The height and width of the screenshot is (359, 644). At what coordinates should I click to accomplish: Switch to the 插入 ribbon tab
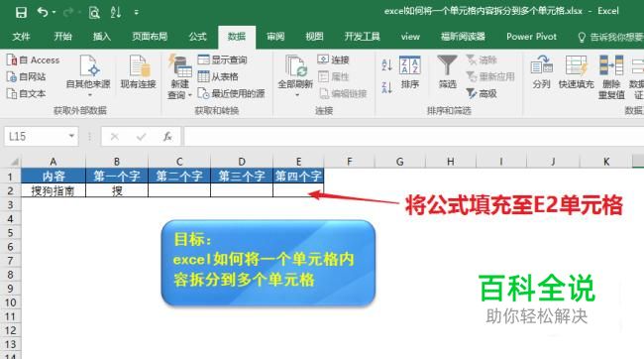[102, 37]
